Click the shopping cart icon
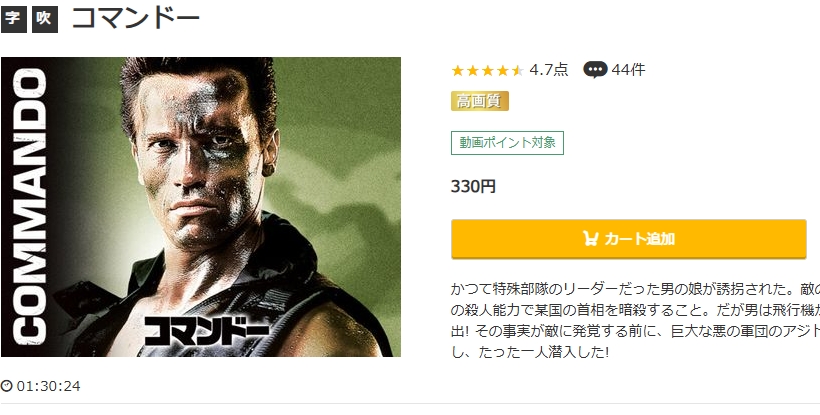The image size is (820, 415). pyautogui.click(x=590, y=239)
